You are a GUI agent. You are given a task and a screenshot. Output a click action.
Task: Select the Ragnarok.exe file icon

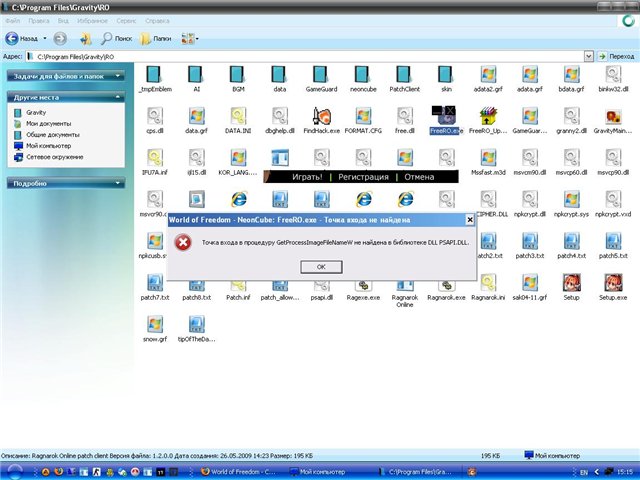click(x=446, y=287)
